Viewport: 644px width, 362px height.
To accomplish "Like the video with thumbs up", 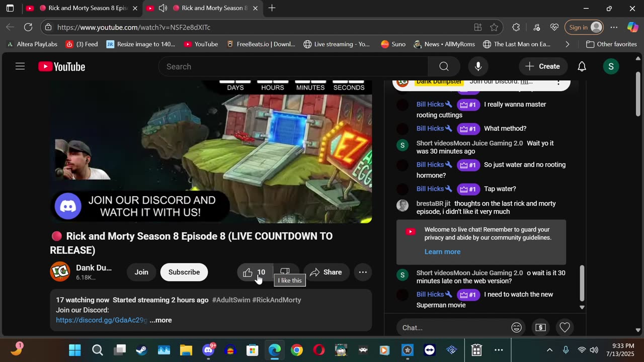I will (x=254, y=272).
